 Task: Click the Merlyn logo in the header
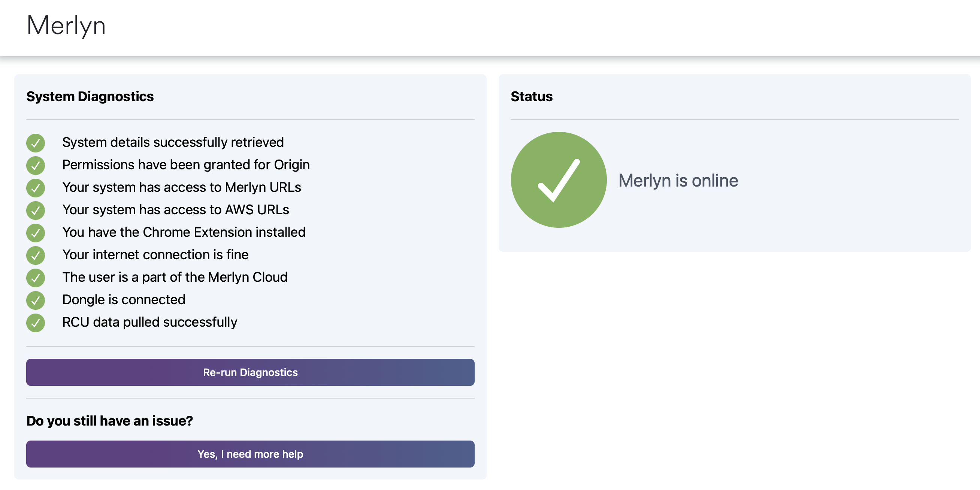[x=66, y=25]
